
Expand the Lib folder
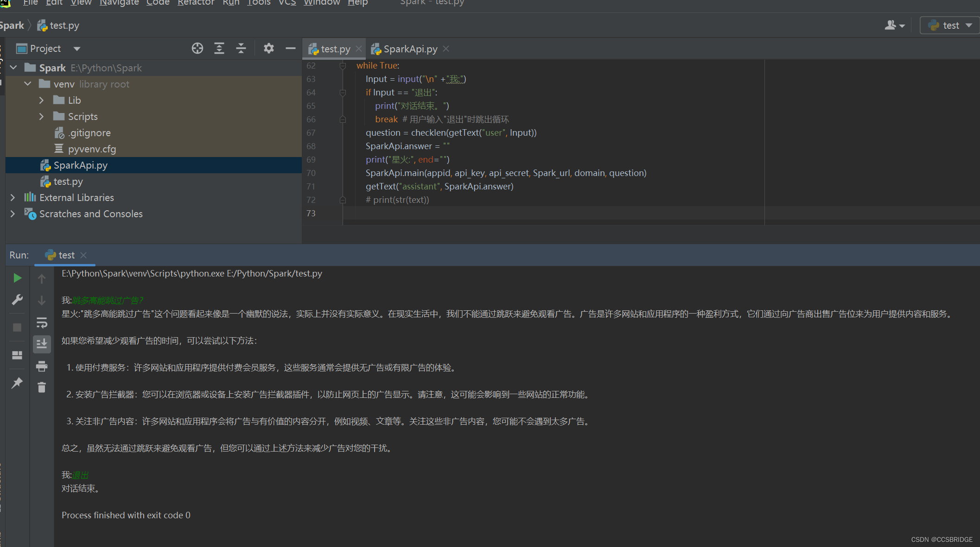tap(41, 100)
